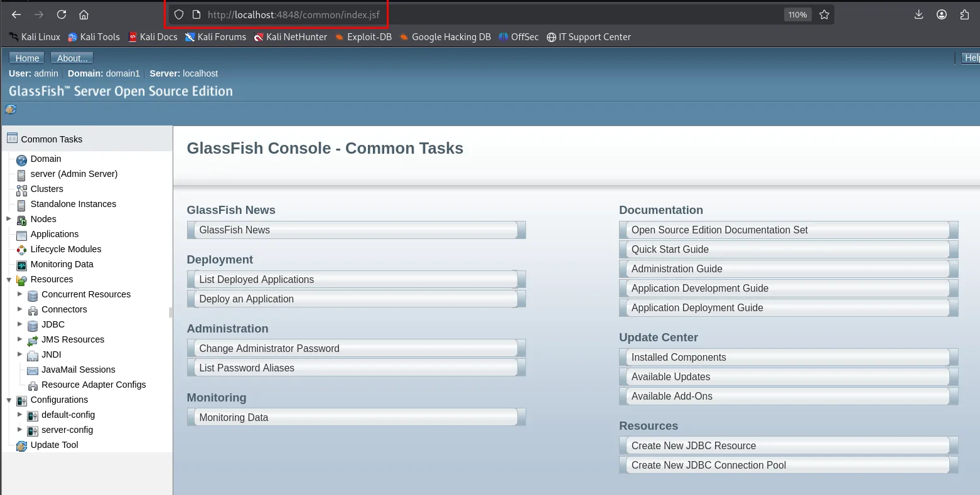The height and width of the screenshot is (495, 980).
Task: Expand the Nodes tree node
Action: click(9, 219)
